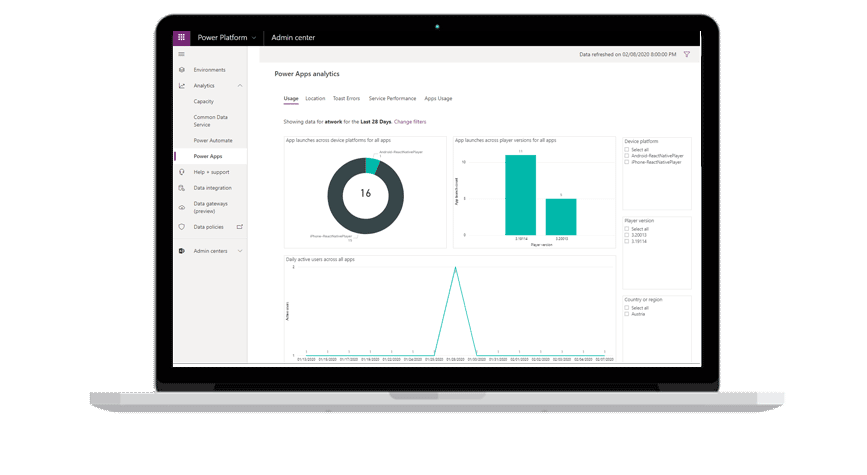Click the Help + support headset icon
This screenshot has height=475, width=867.
pyautogui.click(x=182, y=172)
